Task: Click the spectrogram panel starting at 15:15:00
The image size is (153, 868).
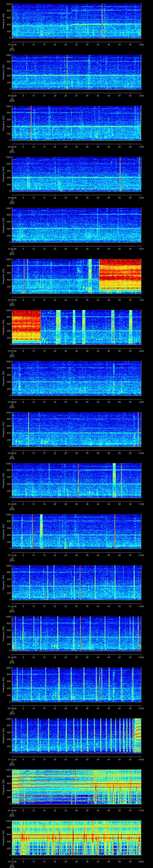Action: point(77,736)
